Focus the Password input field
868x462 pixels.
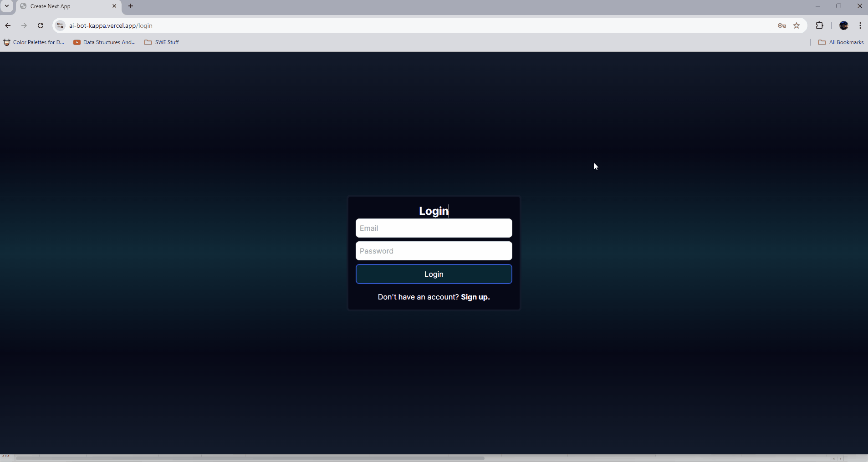coord(434,251)
